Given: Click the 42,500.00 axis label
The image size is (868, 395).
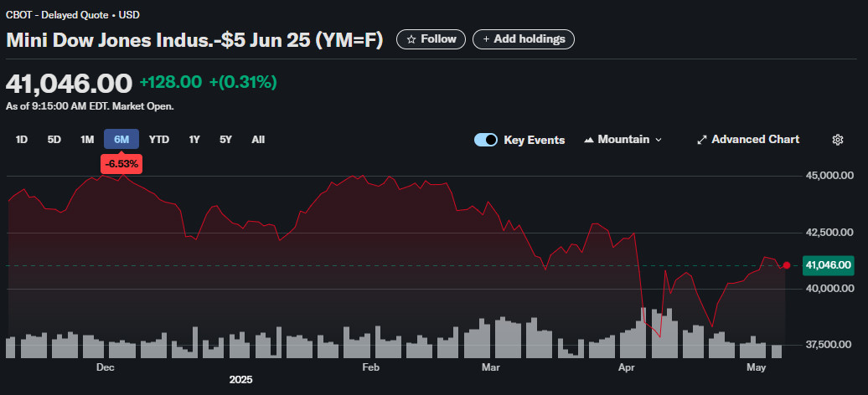Looking at the screenshot, I should coord(828,232).
